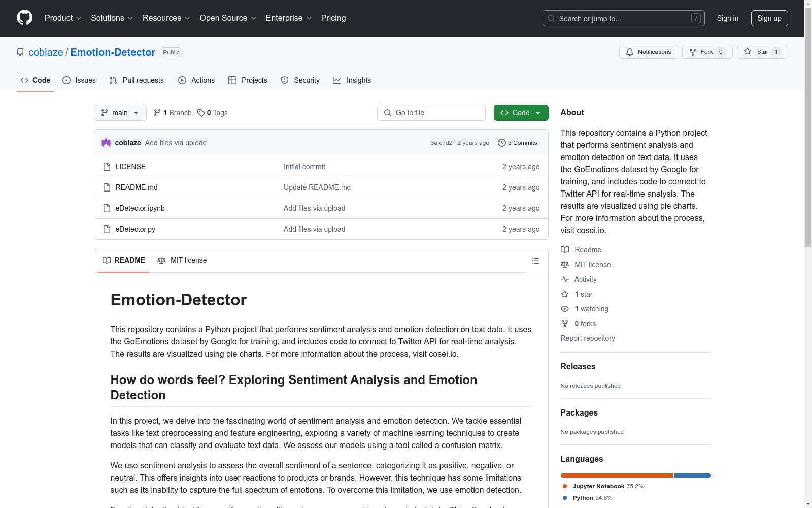The height and width of the screenshot is (508, 812).
Task: Click the 'Update README.md' commit message
Action: (x=317, y=187)
